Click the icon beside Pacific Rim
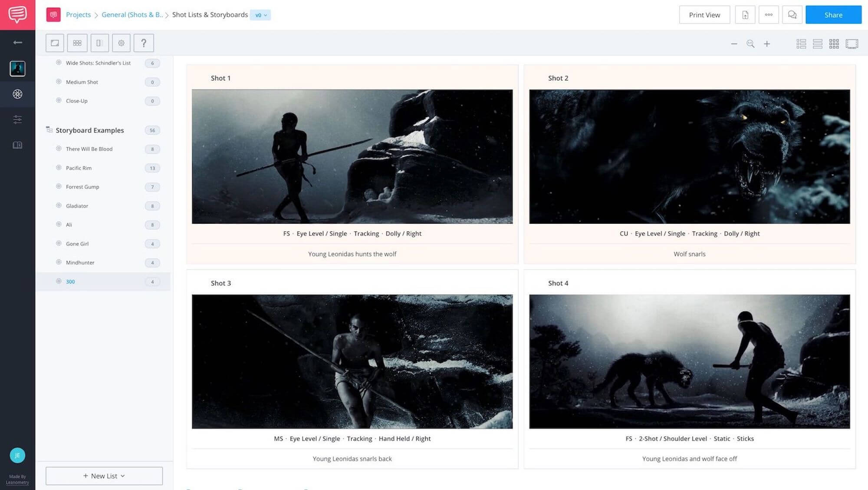 click(x=59, y=168)
